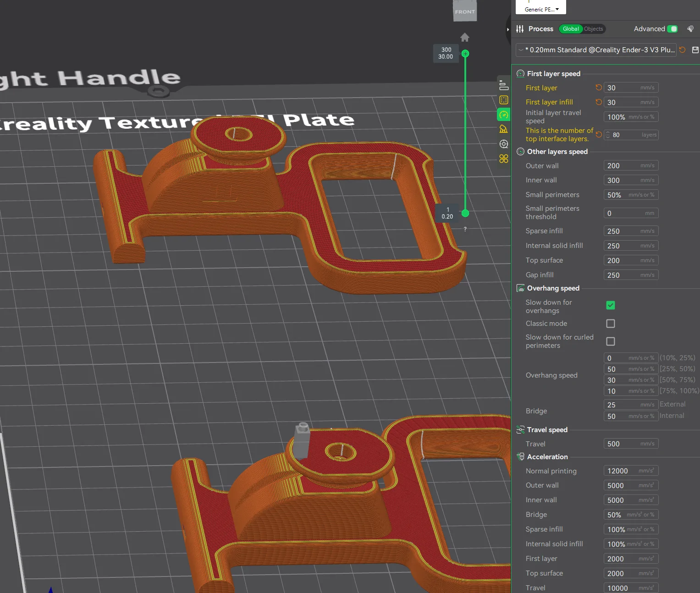
Task: Reset top interface layers value to default
Action: click(x=599, y=135)
